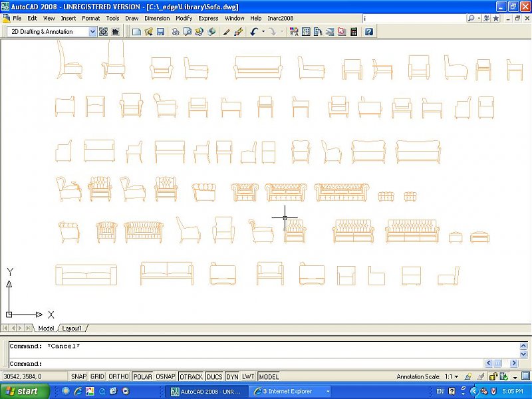Click the command window scroll-up arrow

(x=523, y=346)
